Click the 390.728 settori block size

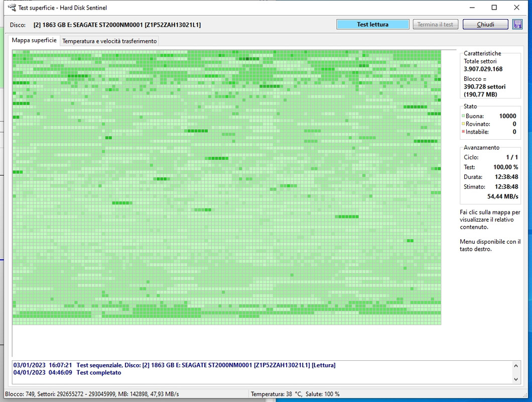[x=484, y=86]
